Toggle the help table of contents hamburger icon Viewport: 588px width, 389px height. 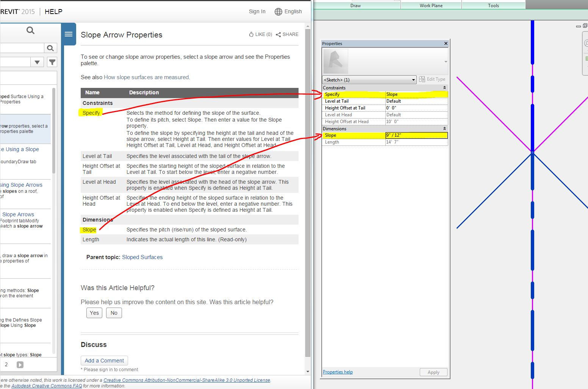[x=69, y=34]
